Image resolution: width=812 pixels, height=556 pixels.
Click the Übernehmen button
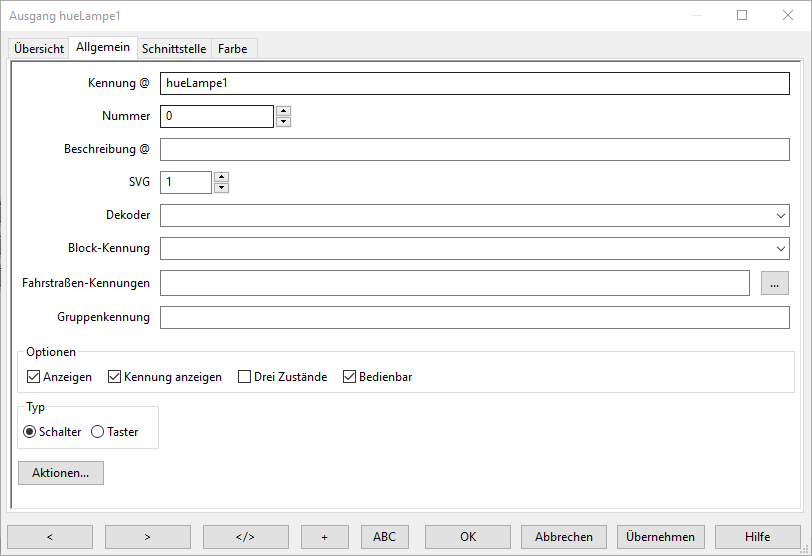coord(660,537)
